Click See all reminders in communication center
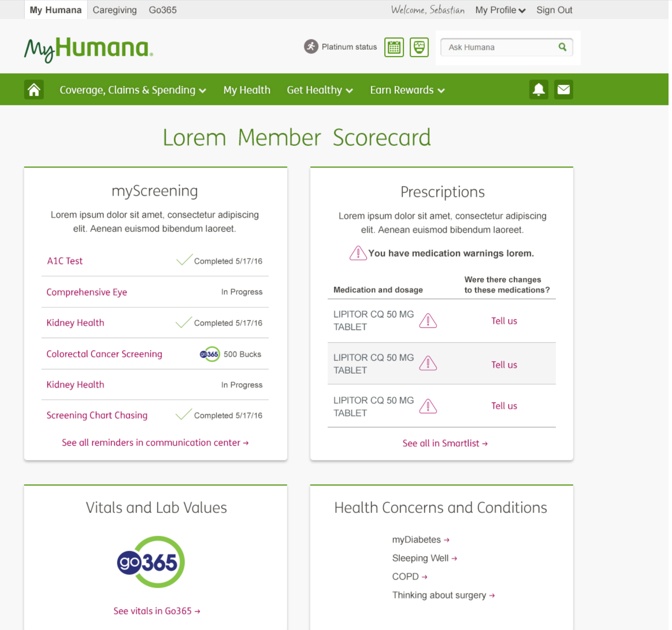Viewport: 672px width, 630px height. tap(155, 443)
